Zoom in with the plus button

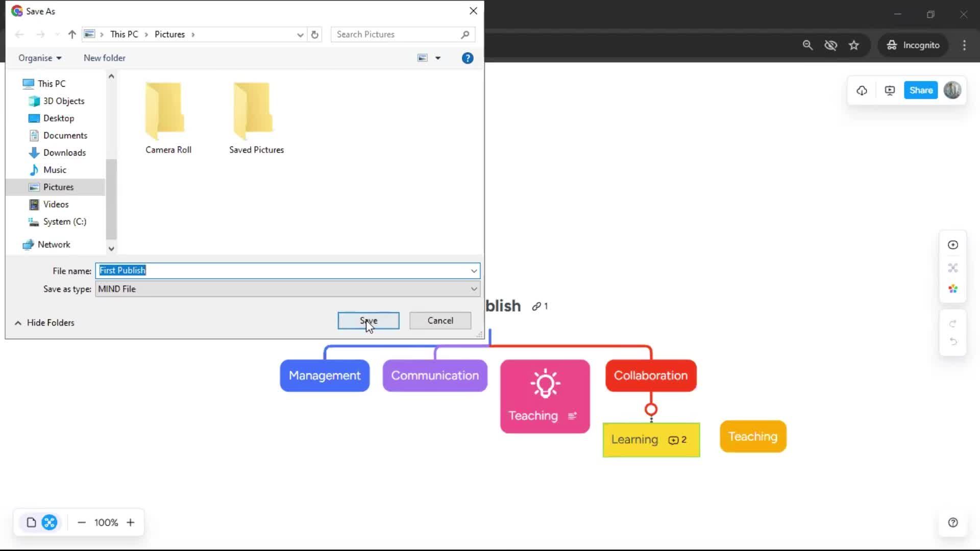(131, 522)
